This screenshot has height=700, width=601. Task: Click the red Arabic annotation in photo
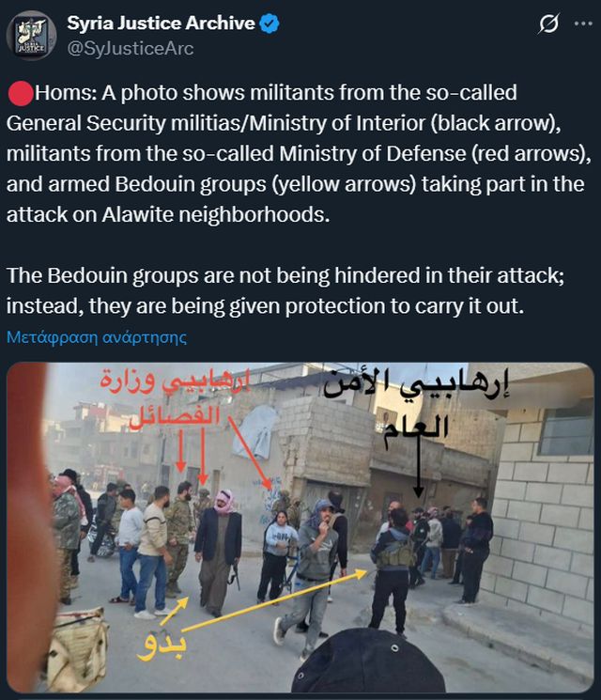point(175,399)
